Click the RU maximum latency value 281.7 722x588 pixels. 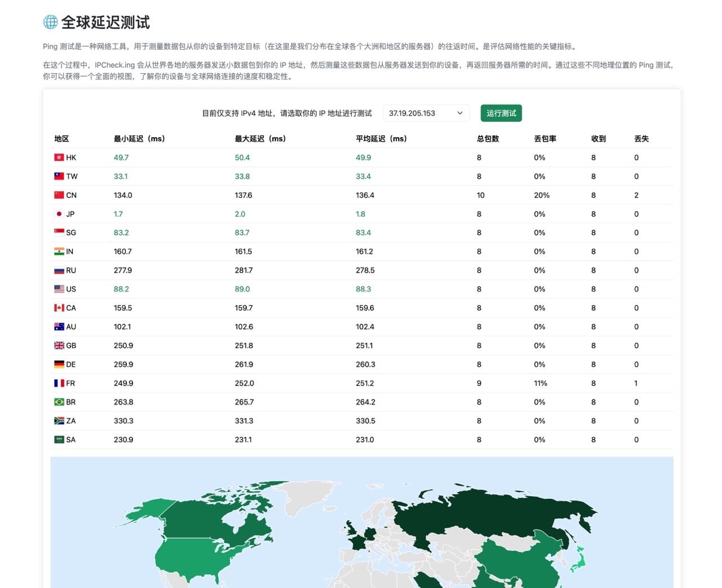coord(244,270)
